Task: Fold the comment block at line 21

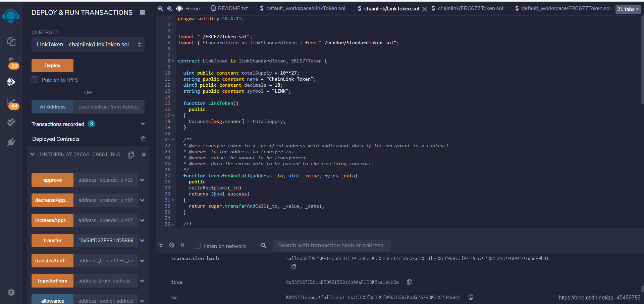Action: pyautogui.click(x=173, y=140)
